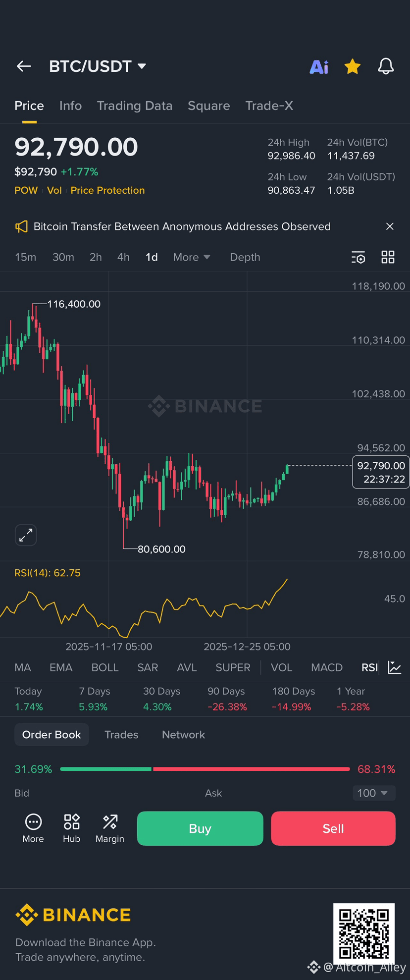Expand the BTC/USDT pair selector
410x980 pixels.
tap(98, 66)
